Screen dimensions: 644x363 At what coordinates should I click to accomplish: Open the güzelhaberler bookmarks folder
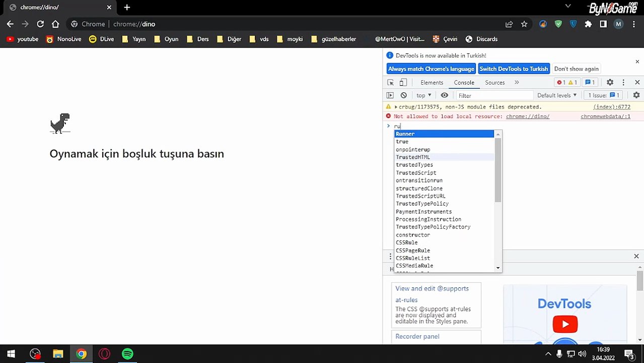[x=333, y=39]
